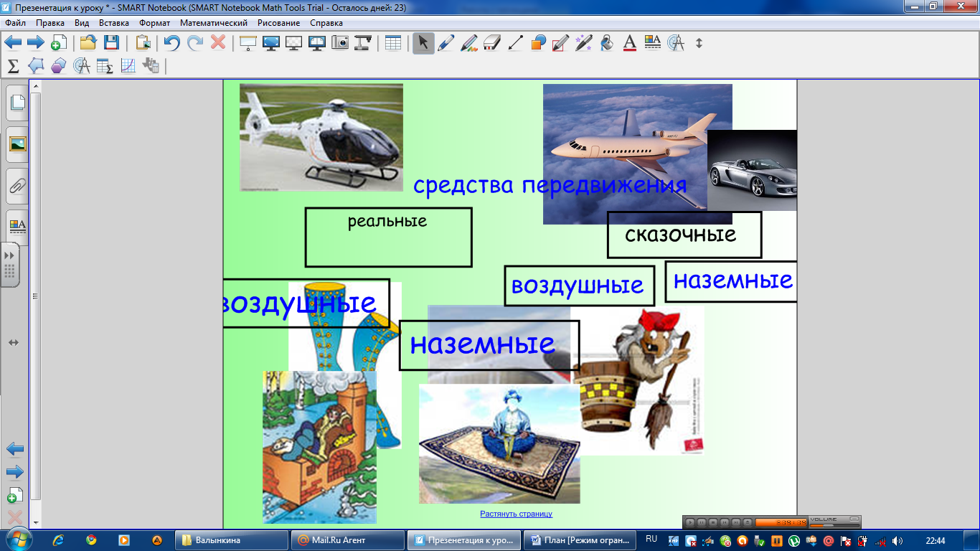Select the Lines tool

click(x=515, y=43)
